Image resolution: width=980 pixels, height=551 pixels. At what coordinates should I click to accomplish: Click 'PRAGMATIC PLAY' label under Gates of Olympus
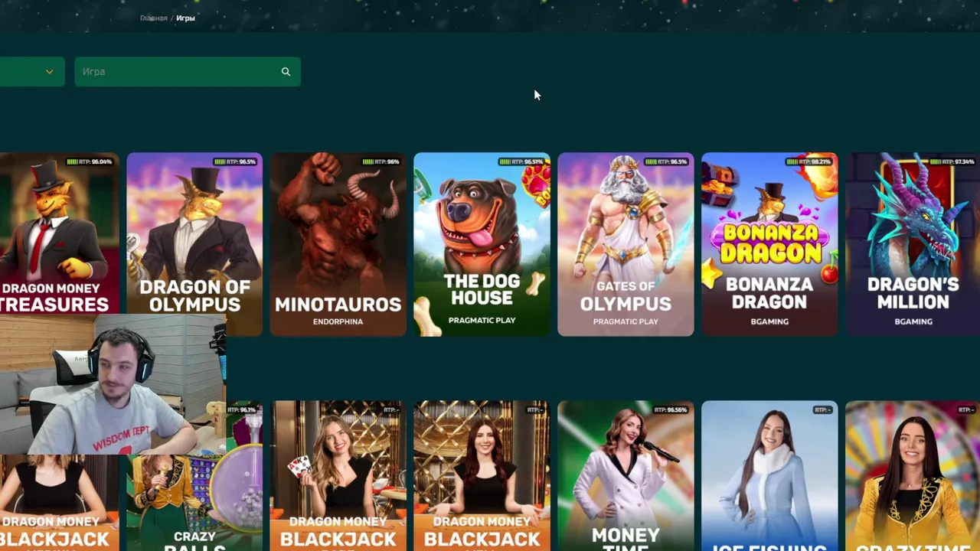(x=626, y=321)
